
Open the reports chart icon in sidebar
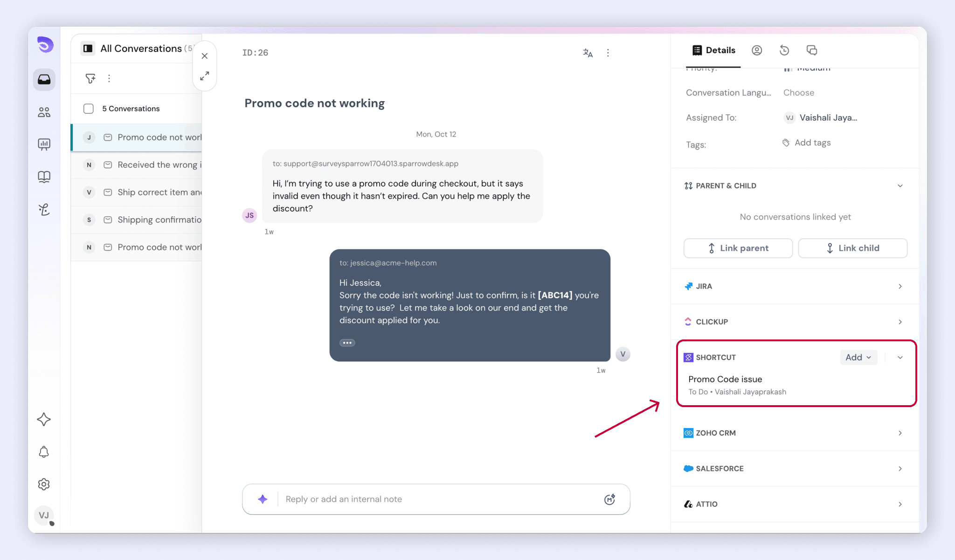click(x=44, y=144)
